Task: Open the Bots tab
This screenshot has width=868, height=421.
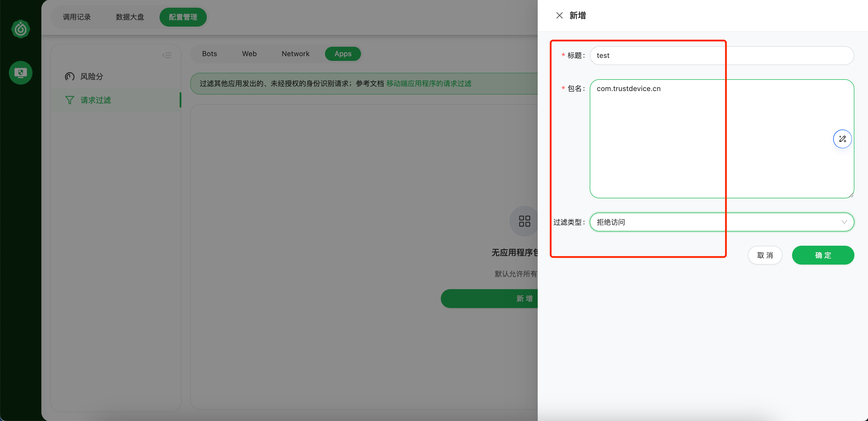Action: pos(209,54)
